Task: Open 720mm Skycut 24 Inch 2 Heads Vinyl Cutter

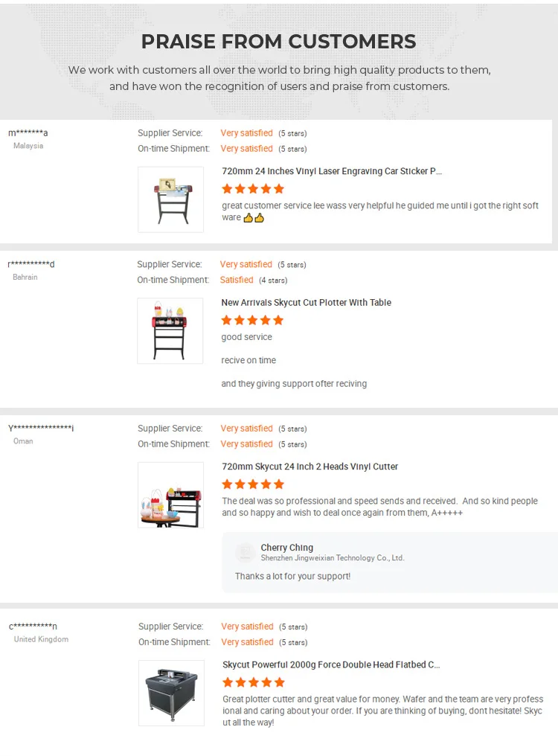Action: tap(310, 467)
